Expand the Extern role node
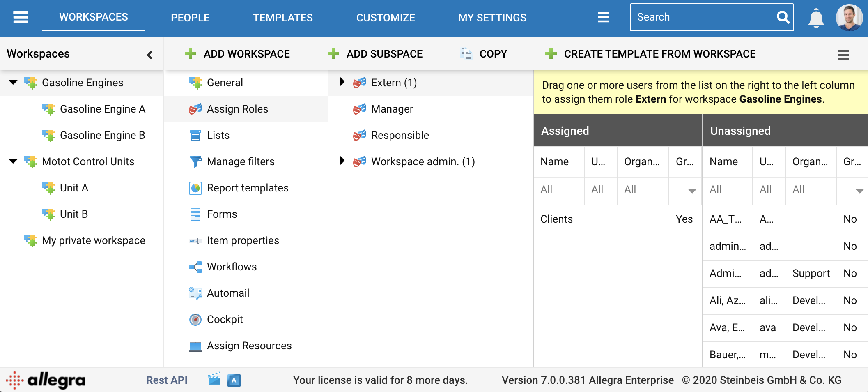The width and height of the screenshot is (868, 392). [342, 82]
